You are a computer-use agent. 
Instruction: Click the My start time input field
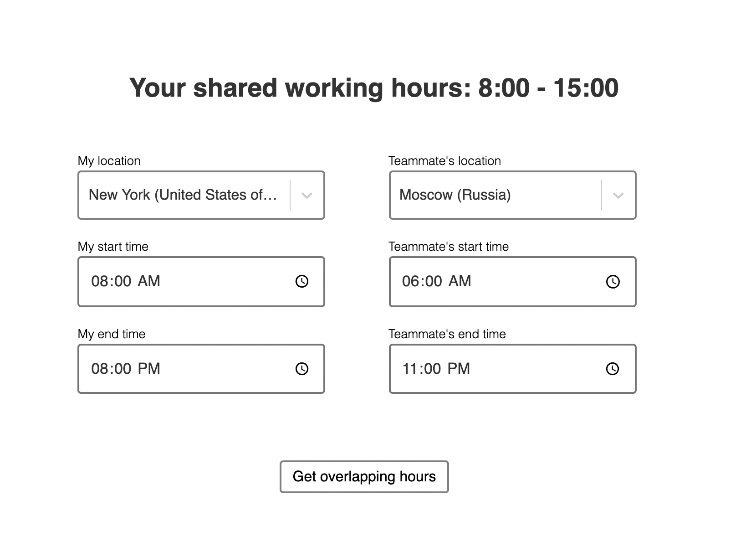(182, 281)
